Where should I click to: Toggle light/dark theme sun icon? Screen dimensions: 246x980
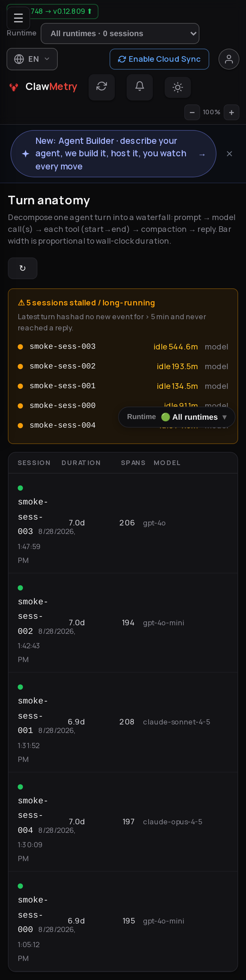point(177,87)
